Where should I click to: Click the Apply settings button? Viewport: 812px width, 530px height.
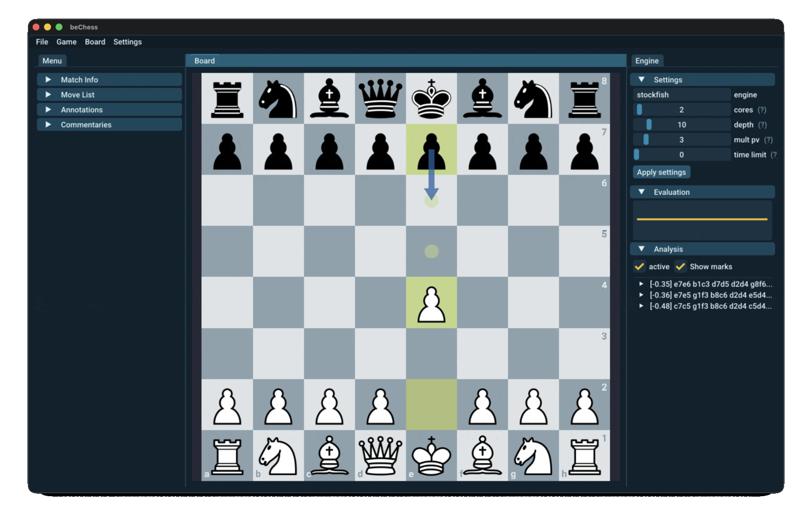click(661, 172)
